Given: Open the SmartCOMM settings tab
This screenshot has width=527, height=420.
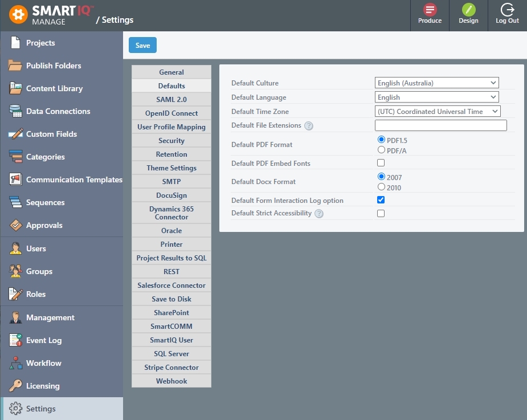Looking at the screenshot, I should (x=171, y=326).
